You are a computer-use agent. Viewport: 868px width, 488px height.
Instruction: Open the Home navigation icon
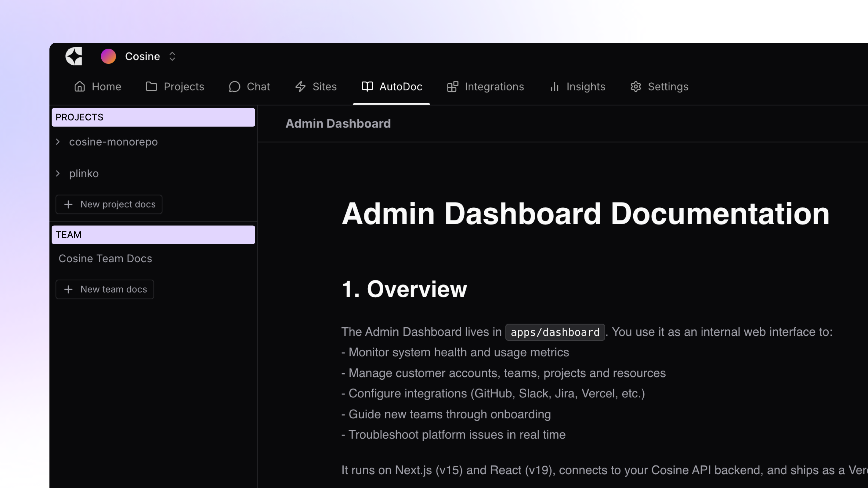coord(80,87)
